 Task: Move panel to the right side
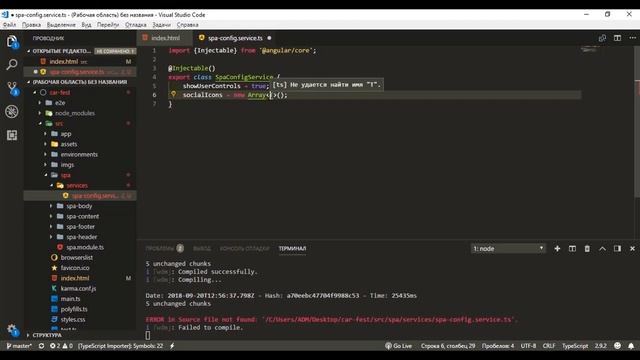pyautogui.click(x=617, y=249)
